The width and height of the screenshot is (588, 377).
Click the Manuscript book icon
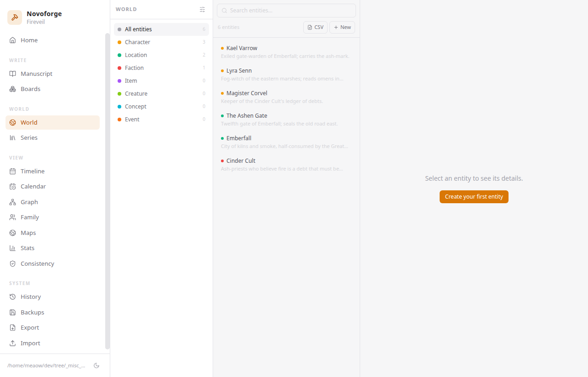click(12, 74)
